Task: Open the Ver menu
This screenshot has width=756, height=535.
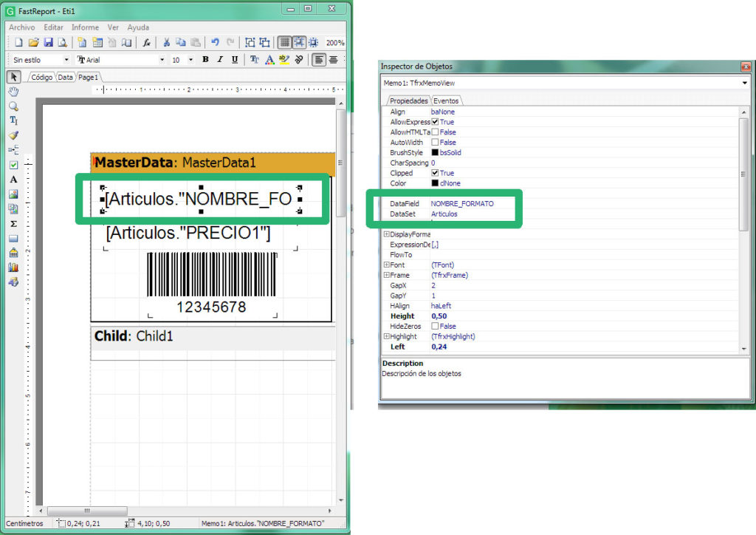Action: point(113,27)
